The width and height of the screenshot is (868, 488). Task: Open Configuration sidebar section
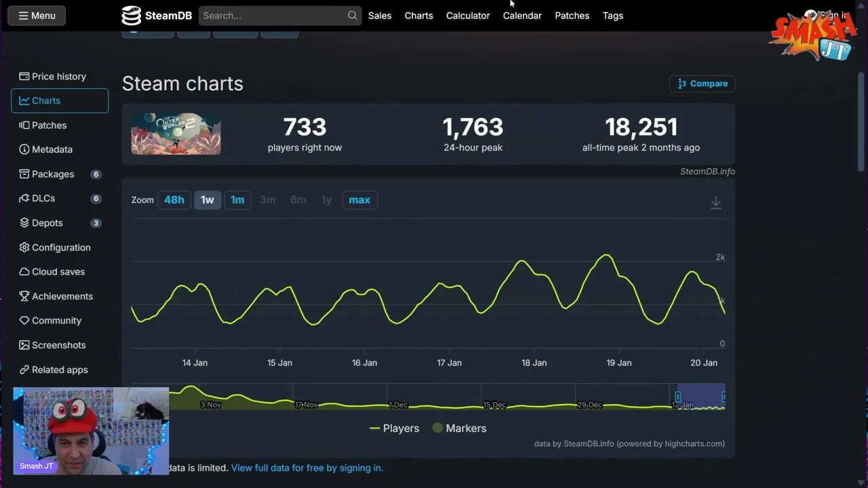tap(60, 247)
